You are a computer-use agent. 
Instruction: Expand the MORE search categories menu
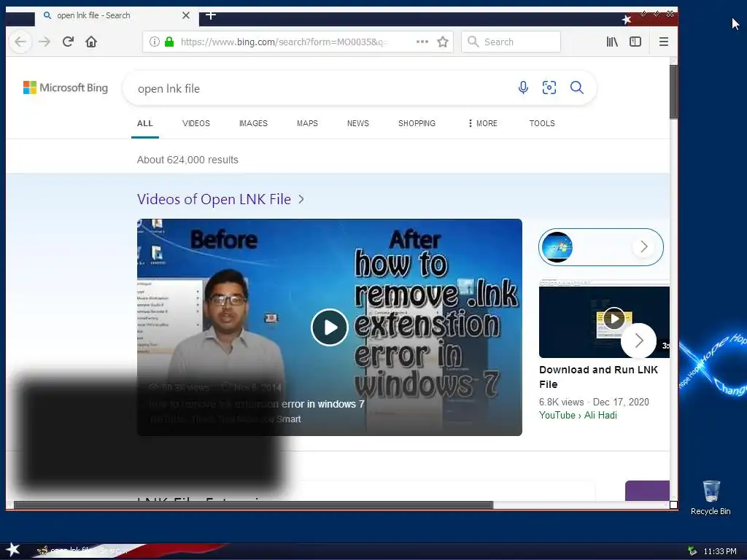483,123
